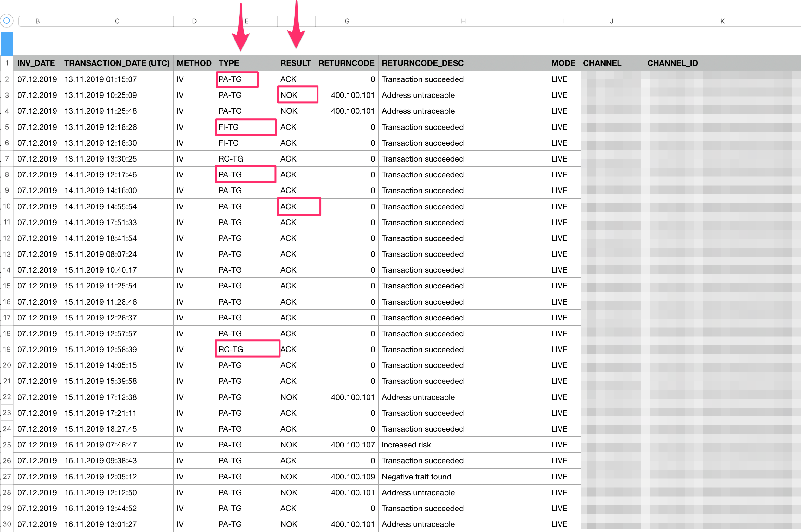Image resolution: width=801 pixels, height=532 pixels.
Task: Click the RETURNCODE_DESC header cell
Action: point(422,63)
